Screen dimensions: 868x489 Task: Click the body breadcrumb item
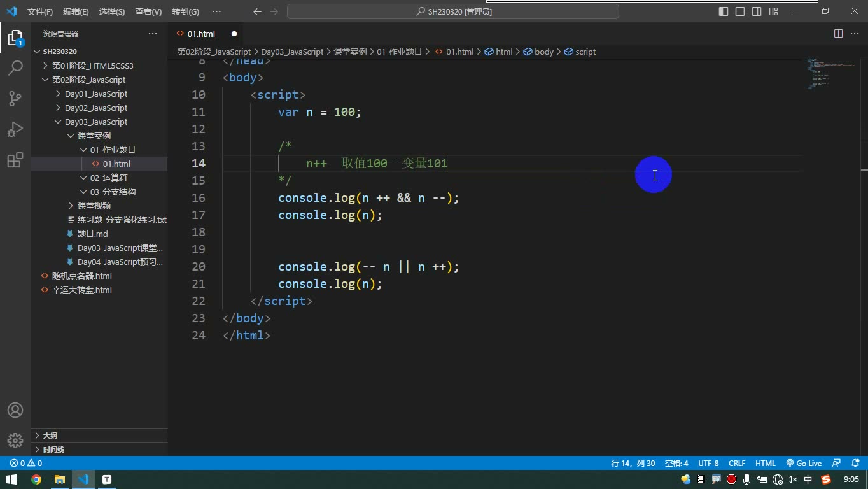[x=538, y=52]
